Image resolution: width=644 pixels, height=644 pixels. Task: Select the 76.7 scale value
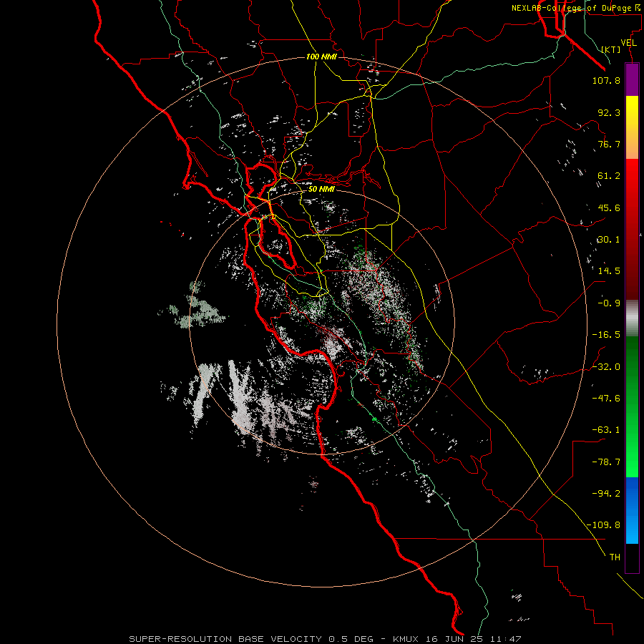click(609, 144)
